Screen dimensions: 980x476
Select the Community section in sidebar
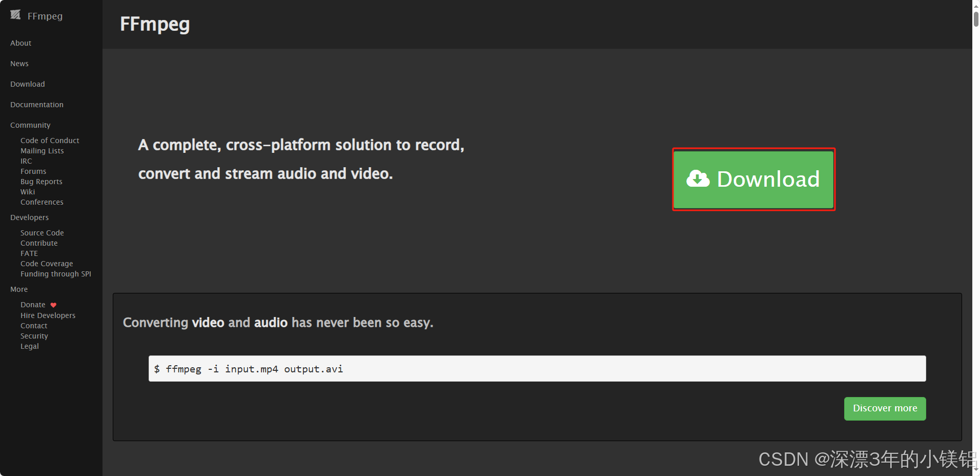coord(30,125)
